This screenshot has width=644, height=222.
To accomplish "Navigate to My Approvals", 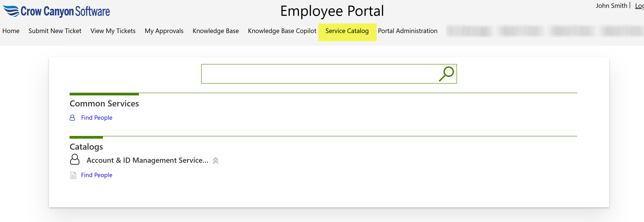I will tap(164, 31).
